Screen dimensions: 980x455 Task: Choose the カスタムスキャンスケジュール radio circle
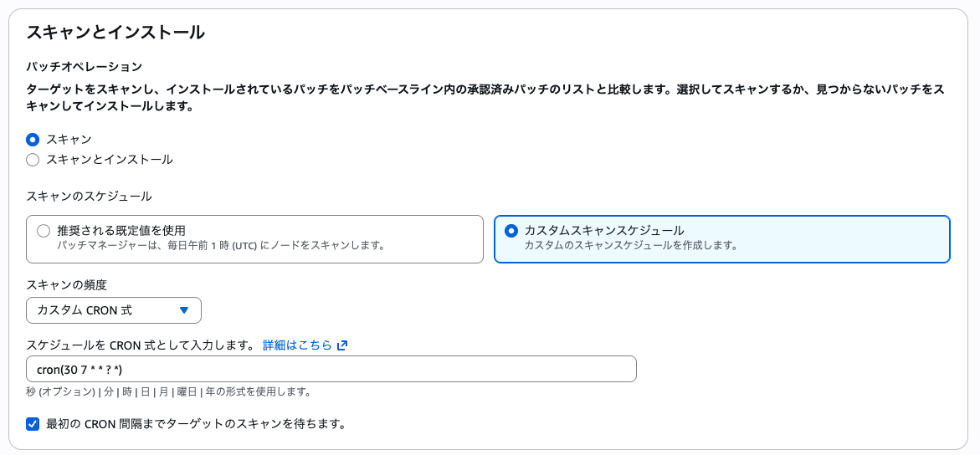511,231
